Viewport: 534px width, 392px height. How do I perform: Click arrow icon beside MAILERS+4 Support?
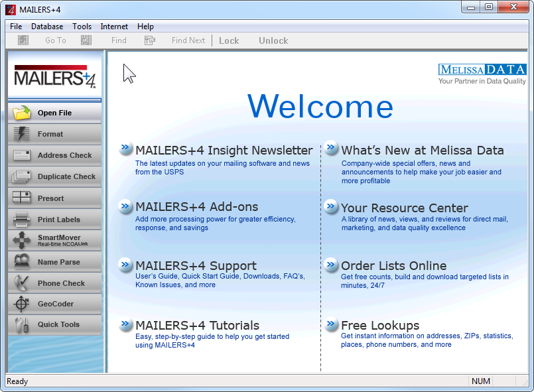click(x=125, y=265)
